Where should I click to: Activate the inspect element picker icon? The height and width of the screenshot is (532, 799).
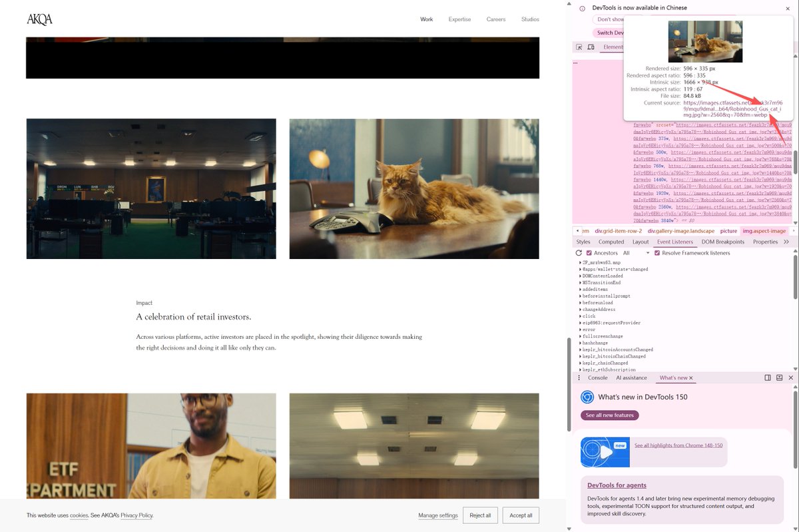pyautogui.click(x=579, y=47)
